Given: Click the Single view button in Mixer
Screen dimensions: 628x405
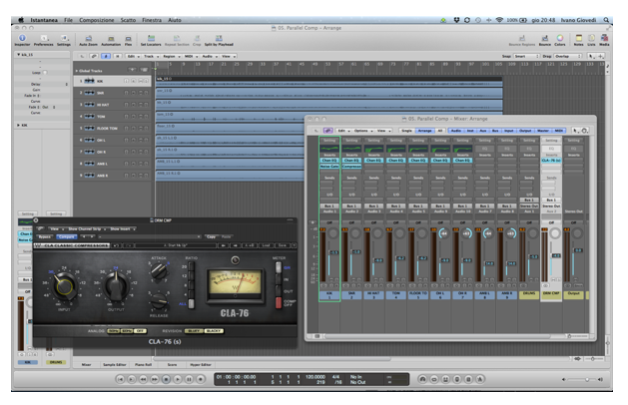Looking at the screenshot, I should tap(407, 131).
